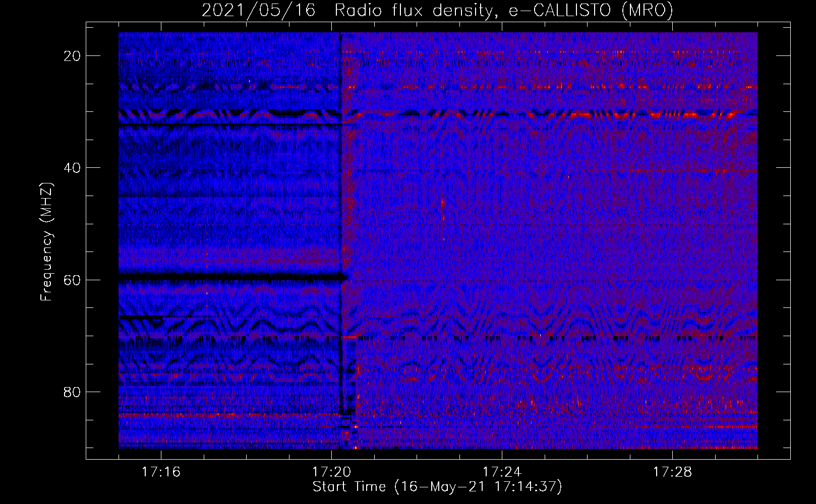Click the 'Start Time (16-May-21 17:14:37)' x-axis label
This screenshot has height=504, width=816.
(437, 487)
